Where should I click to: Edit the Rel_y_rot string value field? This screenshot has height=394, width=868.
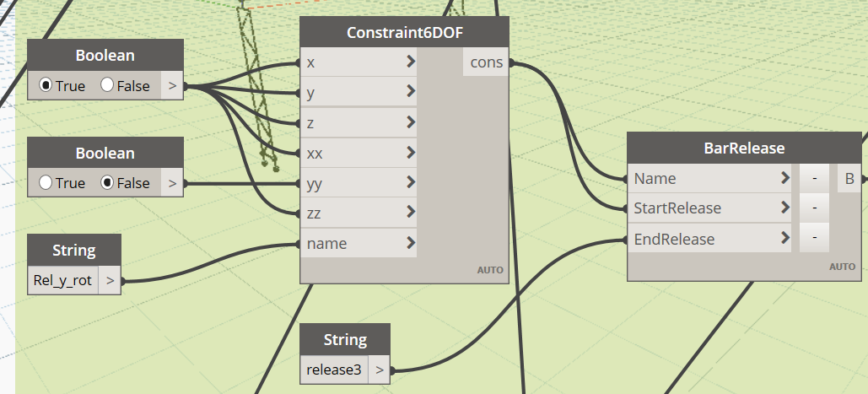coord(62,281)
